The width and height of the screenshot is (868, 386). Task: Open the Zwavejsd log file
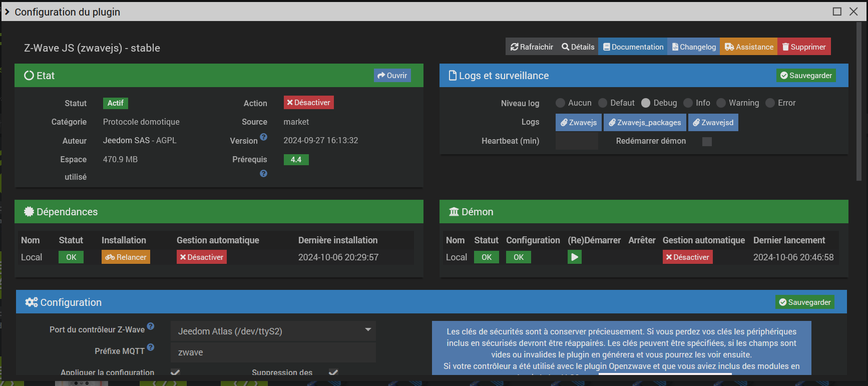(713, 123)
